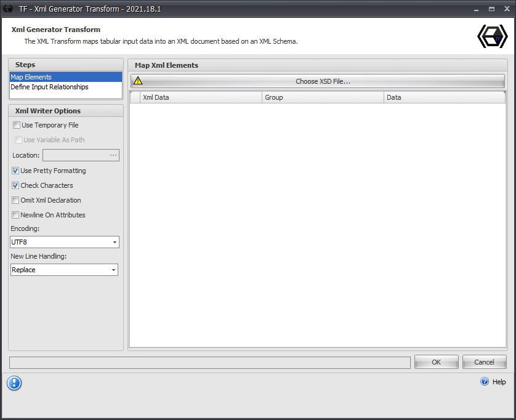Enable Newline On Attributes
The height and width of the screenshot is (420, 516).
pos(15,215)
